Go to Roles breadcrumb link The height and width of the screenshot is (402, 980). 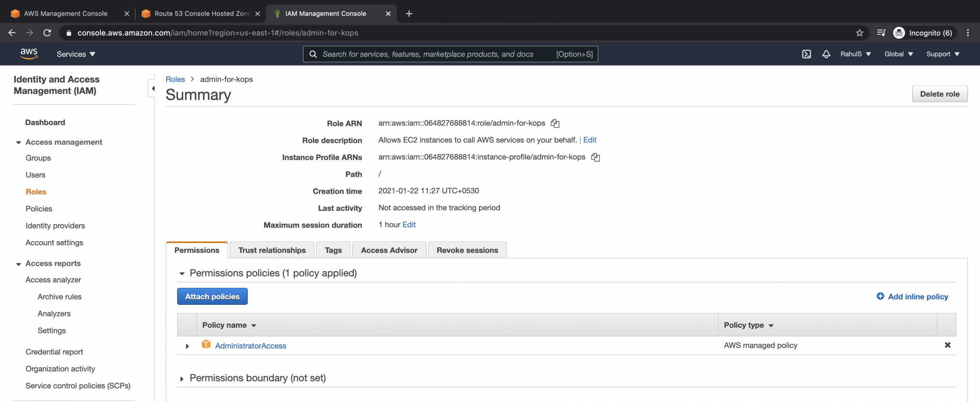175,79
